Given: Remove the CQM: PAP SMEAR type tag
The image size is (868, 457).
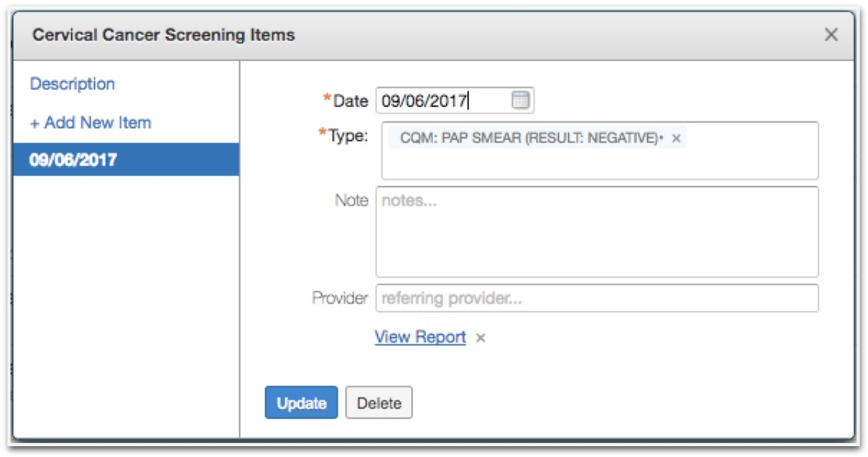Looking at the screenshot, I should [x=676, y=138].
